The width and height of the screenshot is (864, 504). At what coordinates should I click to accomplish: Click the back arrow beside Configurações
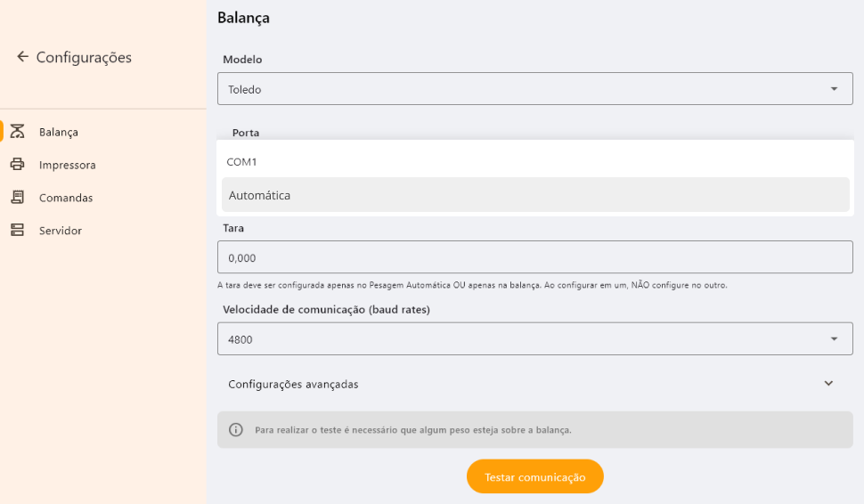22,57
